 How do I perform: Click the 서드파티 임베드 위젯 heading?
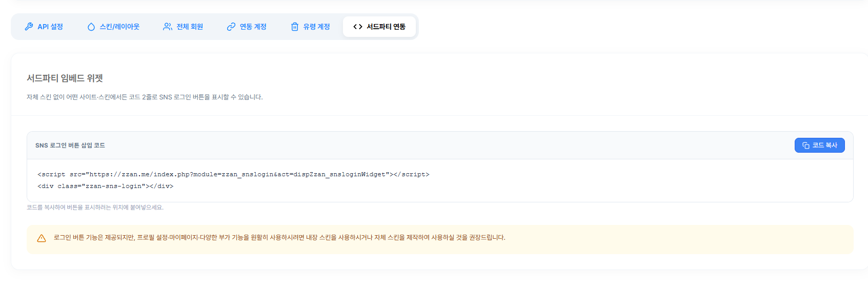[x=65, y=78]
